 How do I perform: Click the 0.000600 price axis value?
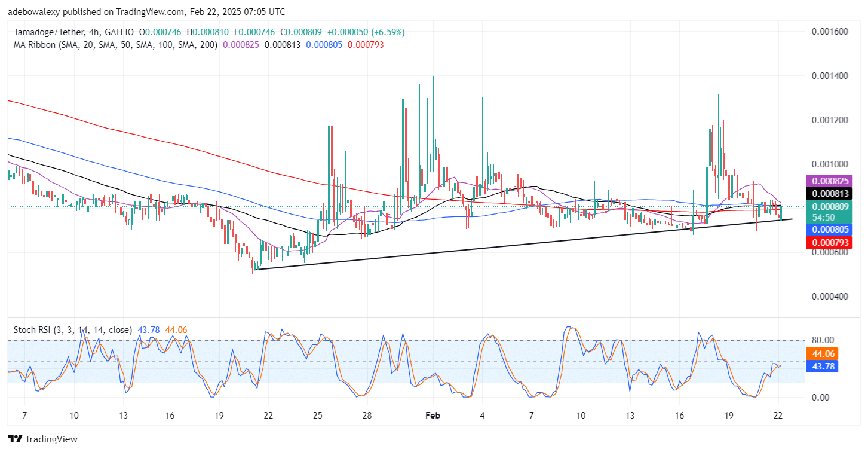pyautogui.click(x=831, y=252)
